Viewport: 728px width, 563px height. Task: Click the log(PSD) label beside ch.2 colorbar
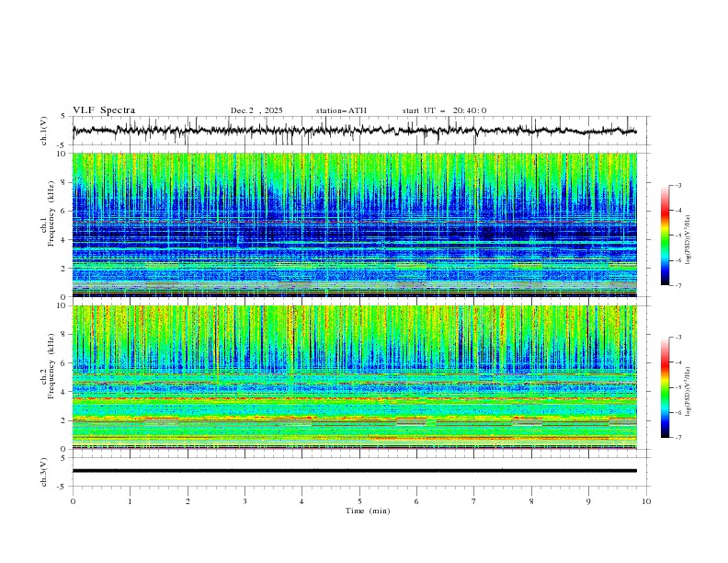(x=688, y=391)
